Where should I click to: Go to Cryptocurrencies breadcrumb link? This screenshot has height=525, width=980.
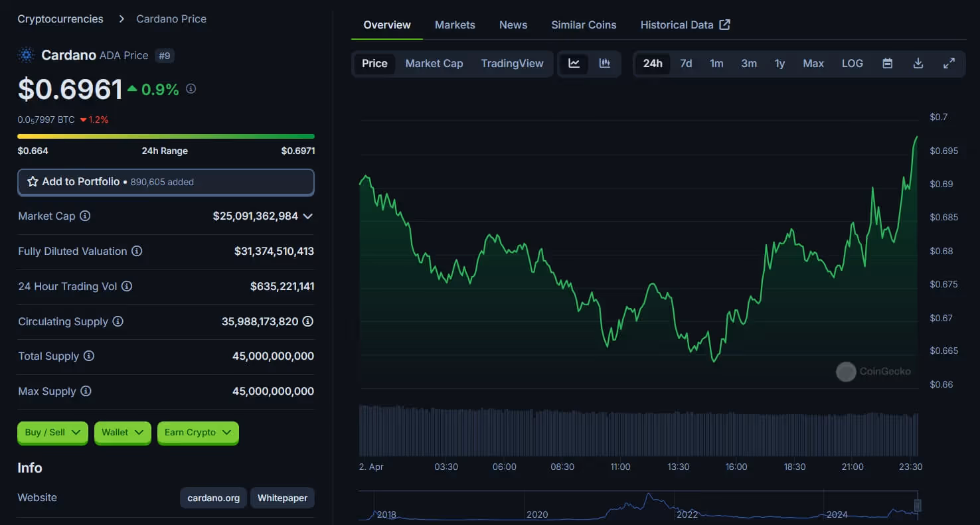coord(60,19)
